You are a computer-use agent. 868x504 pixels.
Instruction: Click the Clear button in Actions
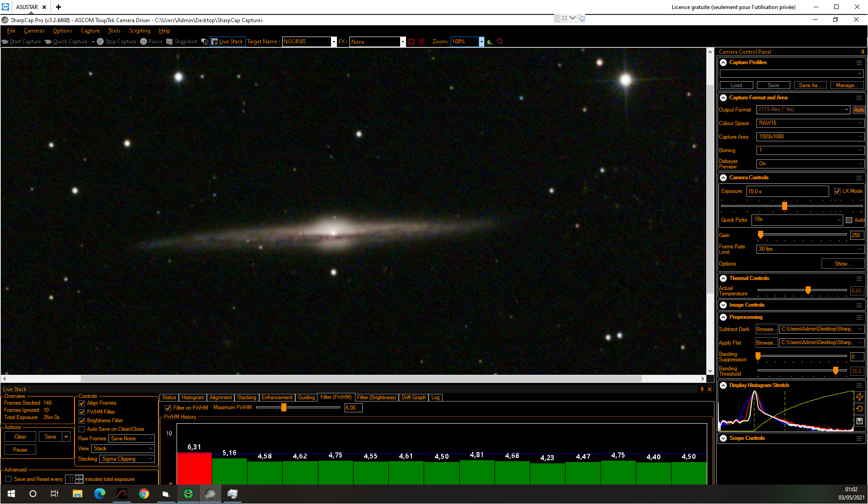coord(20,437)
